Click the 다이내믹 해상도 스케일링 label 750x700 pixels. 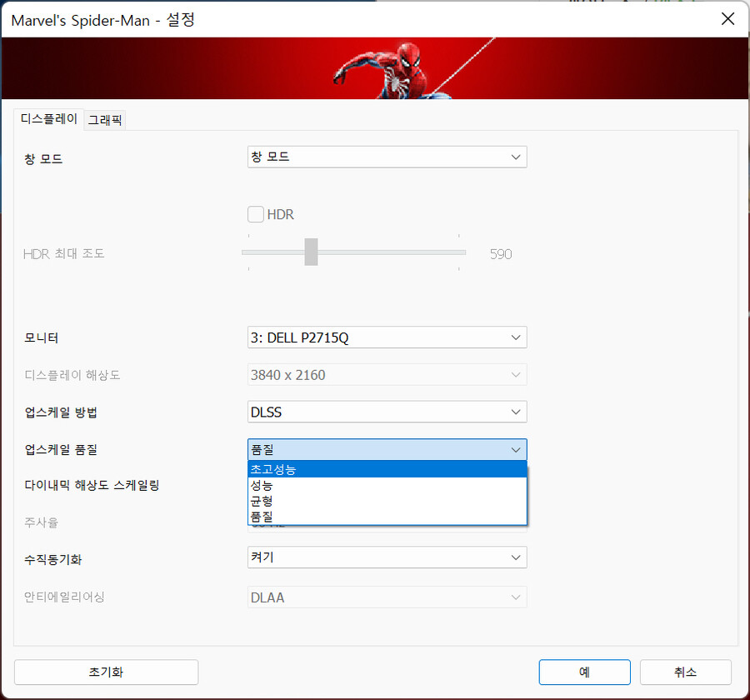point(92,485)
